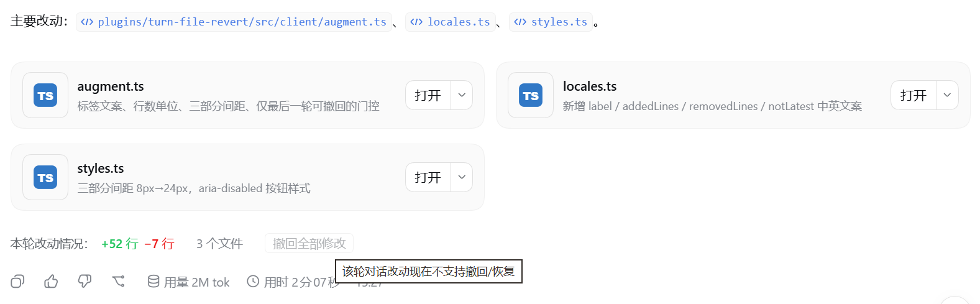
Task: Click the styles.ts card title
Action: click(x=101, y=168)
